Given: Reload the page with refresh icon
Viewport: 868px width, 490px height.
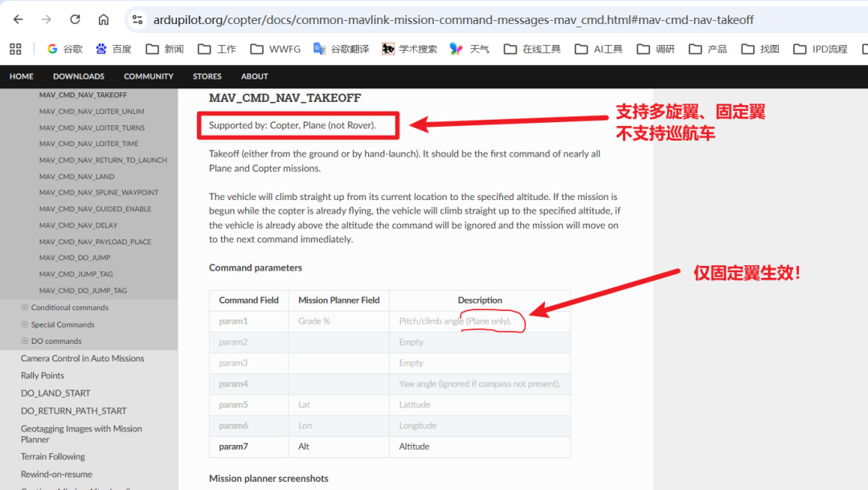Looking at the screenshot, I should [75, 19].
